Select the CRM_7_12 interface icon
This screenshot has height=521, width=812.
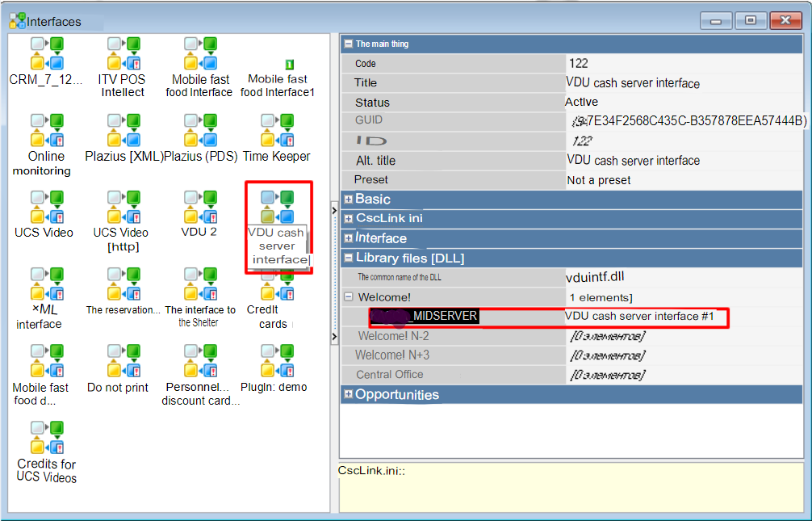pos(46,53)
